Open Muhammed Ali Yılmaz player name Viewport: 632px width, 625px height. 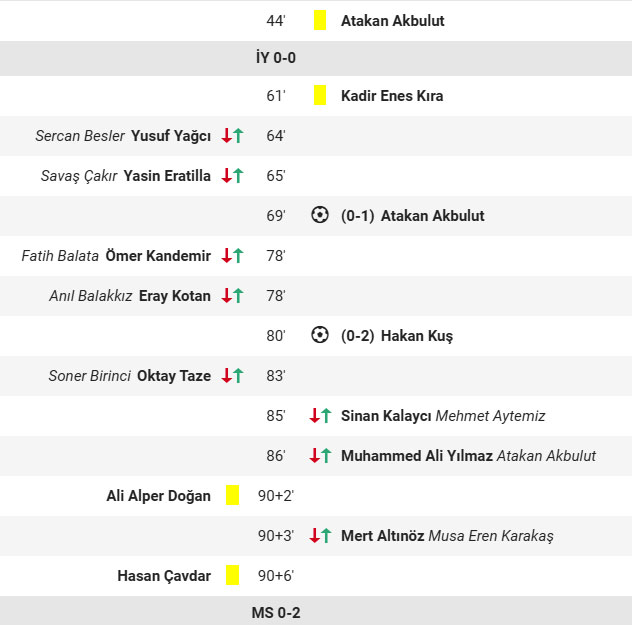pyautogui.click(x=416, y=456)
